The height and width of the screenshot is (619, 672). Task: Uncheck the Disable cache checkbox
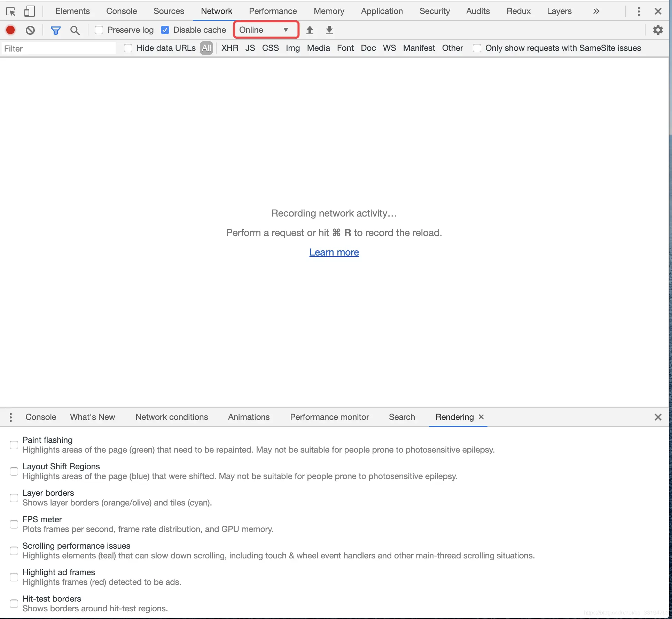click(x=165, y=30)
